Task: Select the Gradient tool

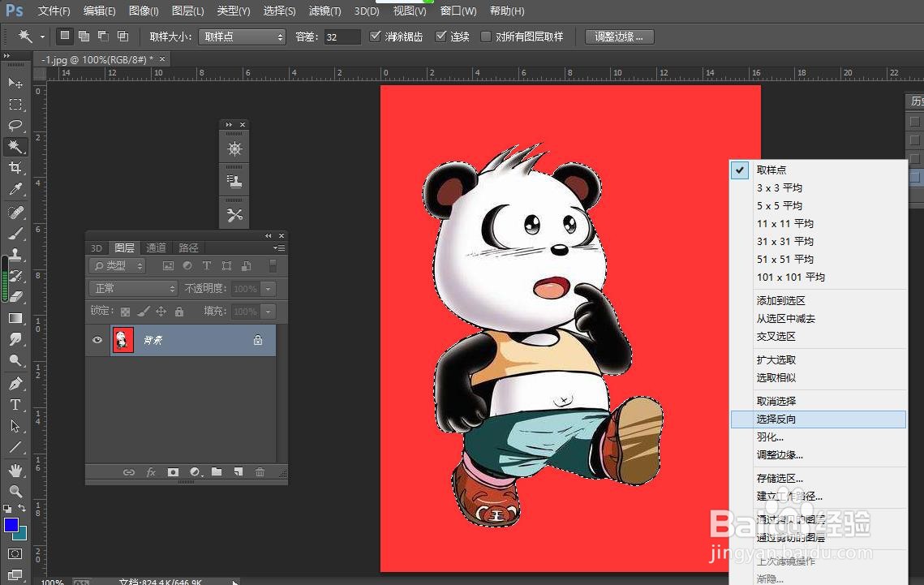Action: (15, 318)
